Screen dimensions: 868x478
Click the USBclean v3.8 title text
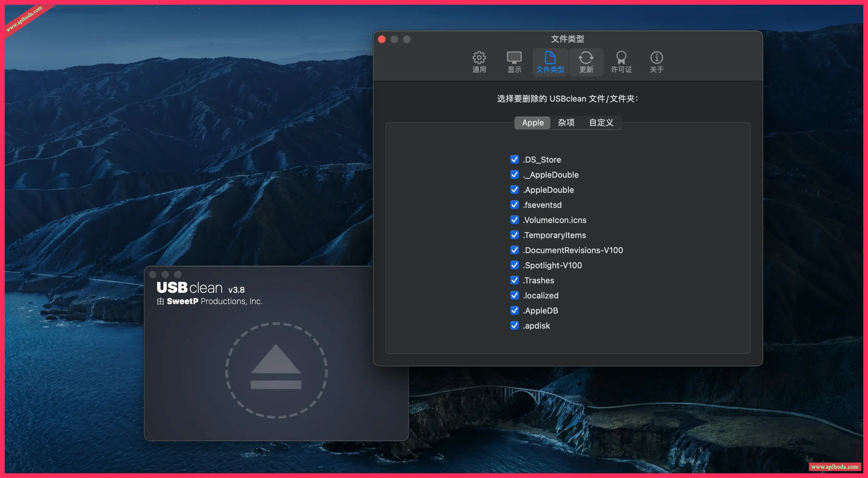click(x=200, y=288)
